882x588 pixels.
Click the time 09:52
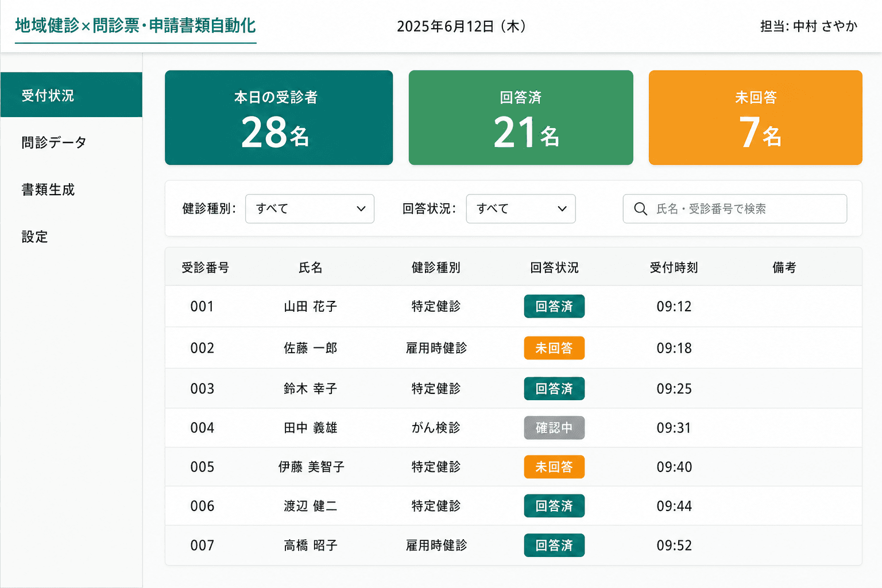coord(674,546)
